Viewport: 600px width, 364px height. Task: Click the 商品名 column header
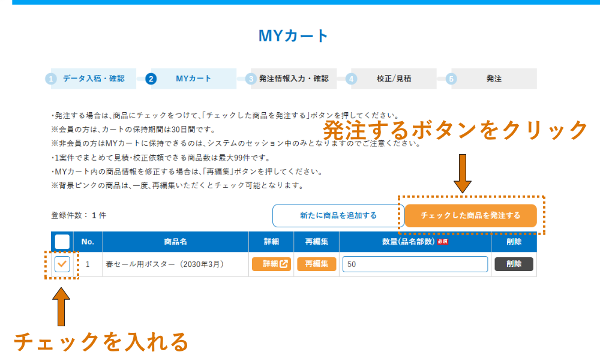(x=176, y=242)
